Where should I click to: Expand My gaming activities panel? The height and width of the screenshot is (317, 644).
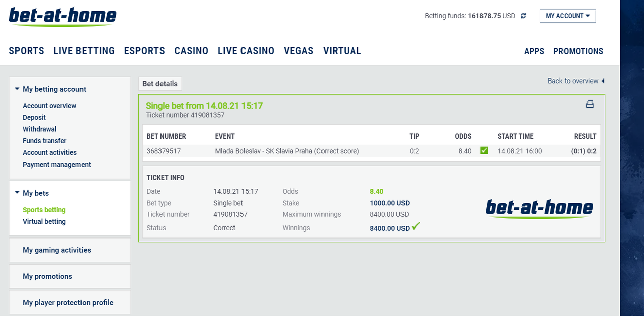(70, 250)
